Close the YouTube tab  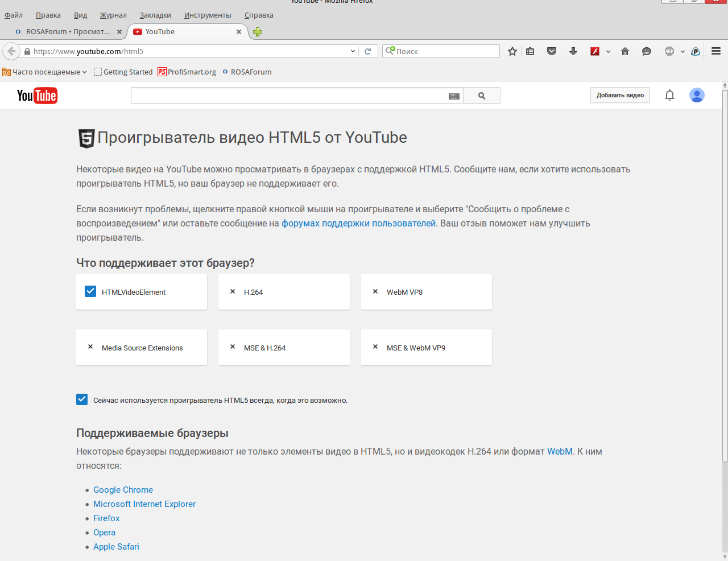tap(239, 32)
